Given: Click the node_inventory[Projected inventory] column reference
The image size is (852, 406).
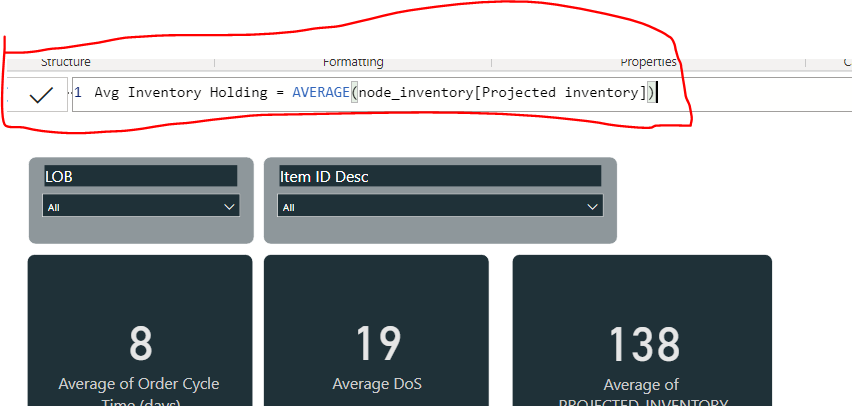Looking at the screenshot, I should click(x=502, y=93).
